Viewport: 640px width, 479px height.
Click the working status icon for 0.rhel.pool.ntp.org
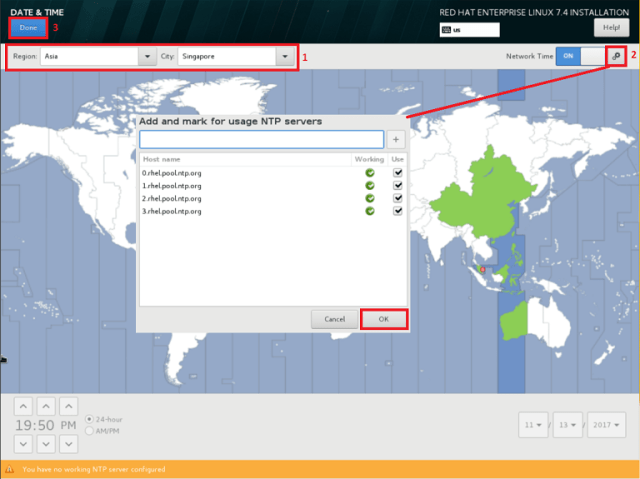[370, 173]
